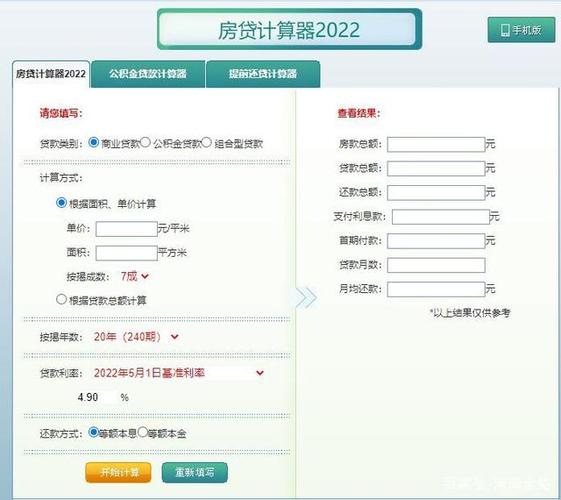The height and width of the screenshot is (500, 561).
Task: Choose 根据面积、单价计算 radio option
Action: click(x=62, y=203)
